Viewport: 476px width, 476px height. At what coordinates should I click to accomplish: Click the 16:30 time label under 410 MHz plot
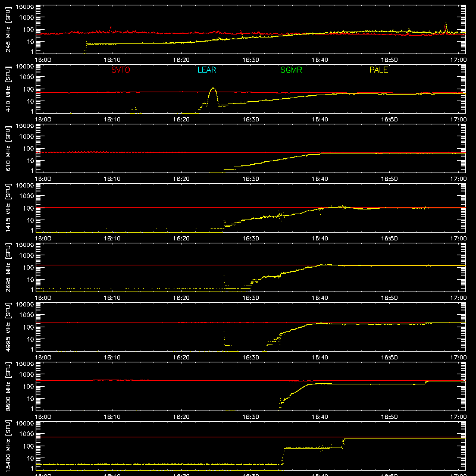click(x=250, y=120)
